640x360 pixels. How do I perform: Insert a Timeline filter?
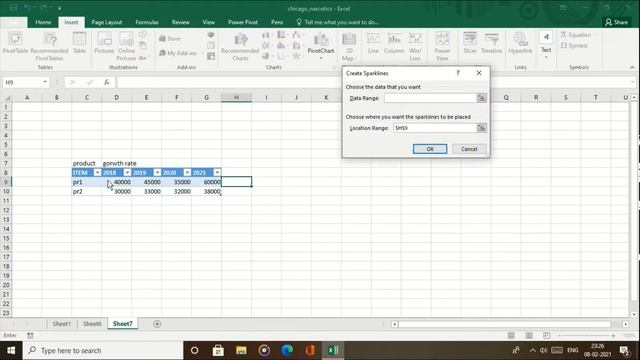[491, 43]
